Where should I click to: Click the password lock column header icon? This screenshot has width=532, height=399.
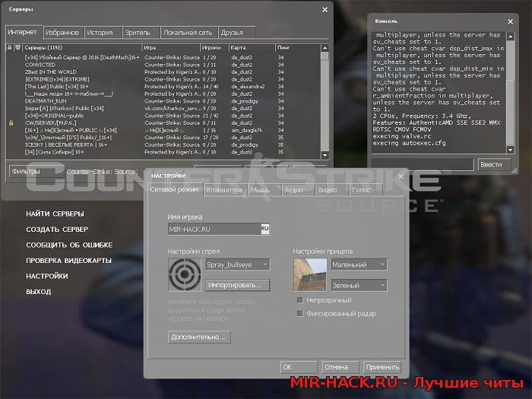(10, 48)
